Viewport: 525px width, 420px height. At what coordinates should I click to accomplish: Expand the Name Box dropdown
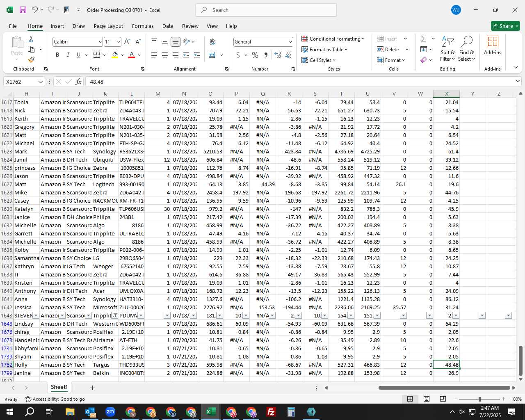pos(40,82)
